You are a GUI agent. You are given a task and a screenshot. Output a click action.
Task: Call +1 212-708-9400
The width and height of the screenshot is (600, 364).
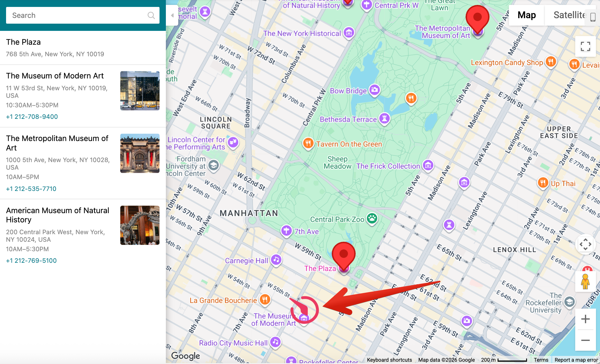coord(32,117)
